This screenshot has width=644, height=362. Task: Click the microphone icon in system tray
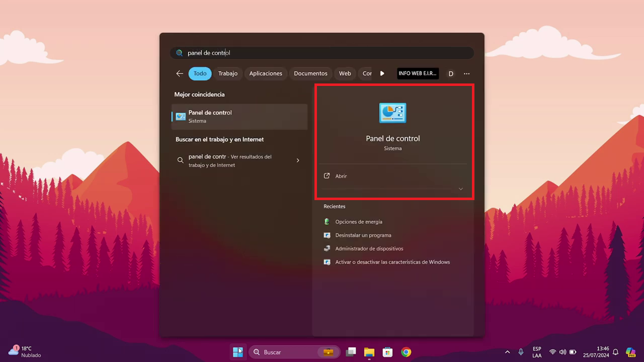point(521,352)
